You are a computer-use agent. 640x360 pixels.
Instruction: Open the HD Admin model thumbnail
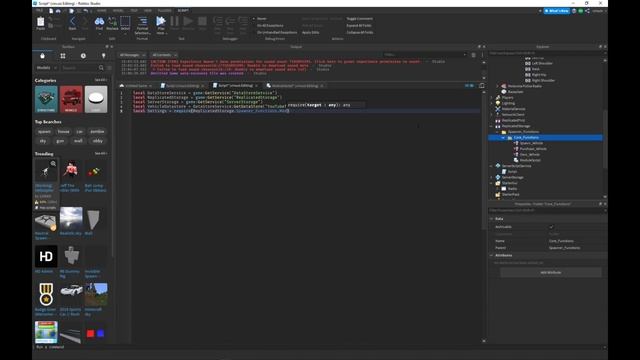[x=46, y=256]
